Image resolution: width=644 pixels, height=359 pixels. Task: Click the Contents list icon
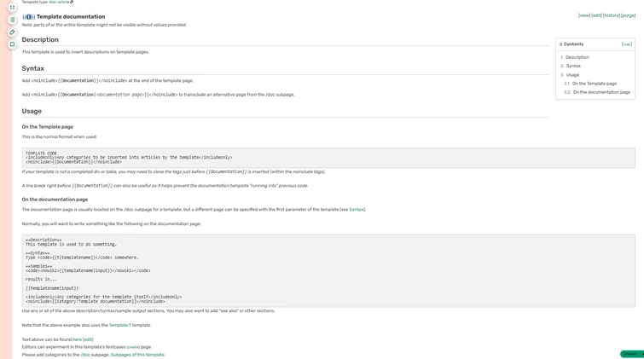[560, 44]
